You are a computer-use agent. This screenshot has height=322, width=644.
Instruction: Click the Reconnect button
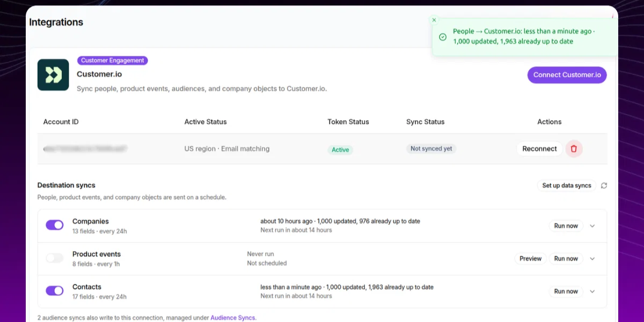coord(539,149)
